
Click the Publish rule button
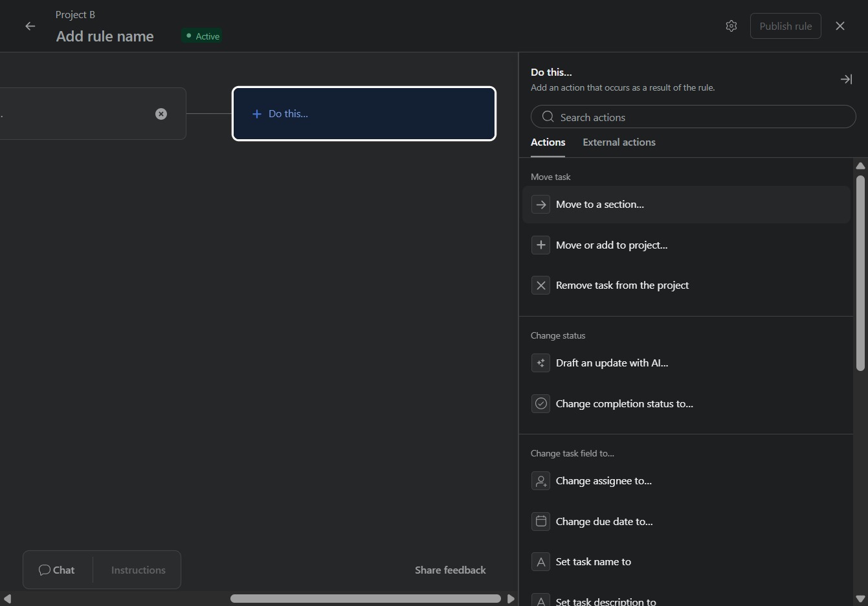tap(786, 26)
